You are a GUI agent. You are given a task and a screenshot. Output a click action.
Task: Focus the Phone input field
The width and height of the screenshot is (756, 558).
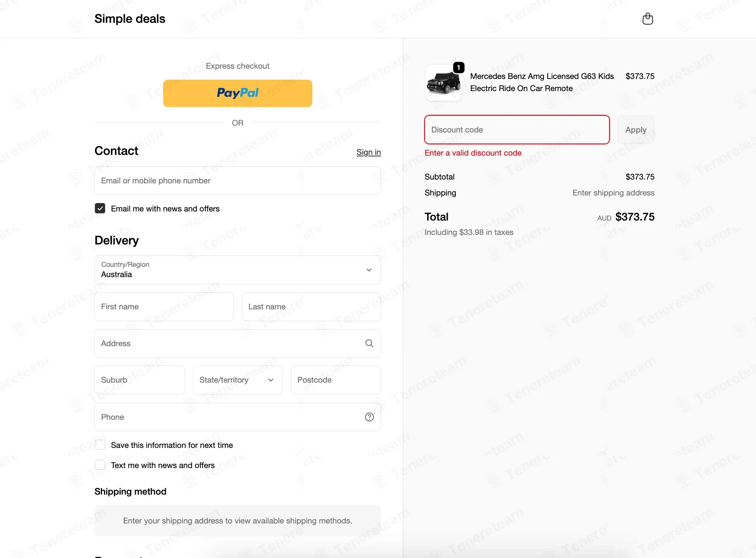(x=238, y=417)
